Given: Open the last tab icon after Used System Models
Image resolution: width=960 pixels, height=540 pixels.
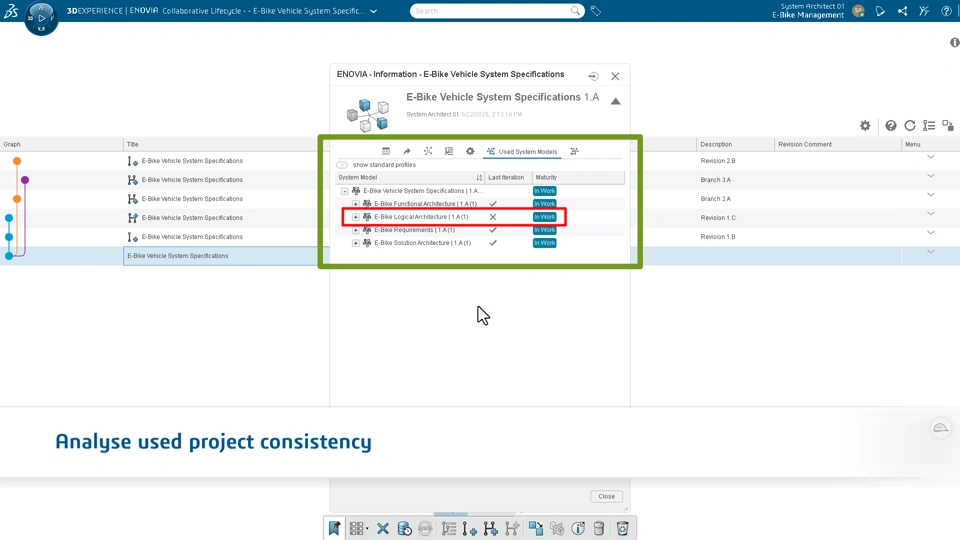Looking at the screenshot, I should (574, 151).
